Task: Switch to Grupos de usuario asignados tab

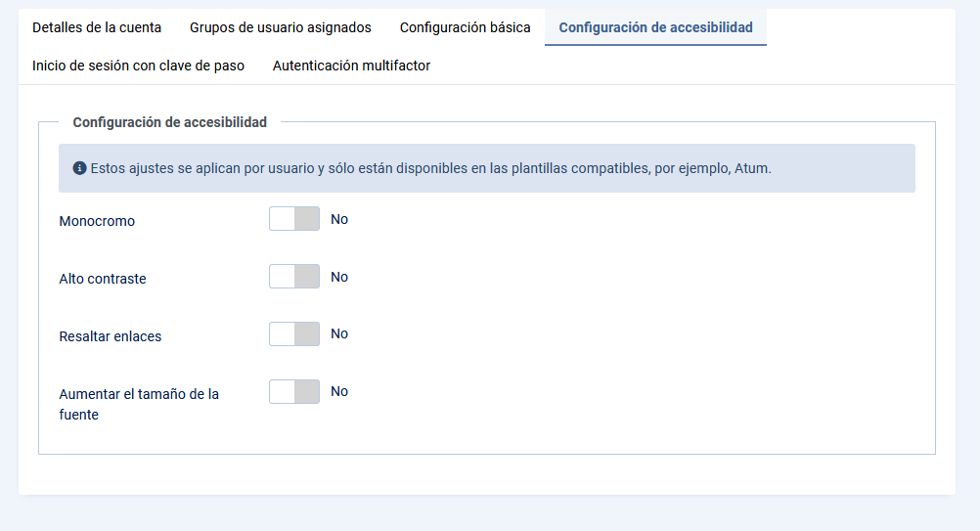Action: point(281,27)
